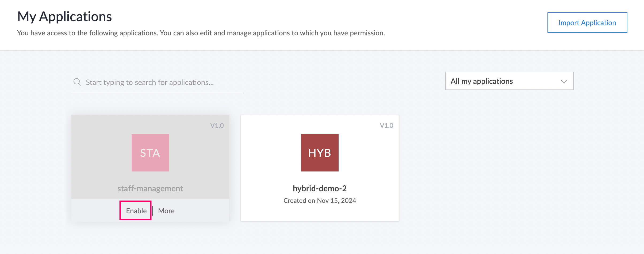
Task: Click V1.0 label on staff-management card
Action: 217,125
